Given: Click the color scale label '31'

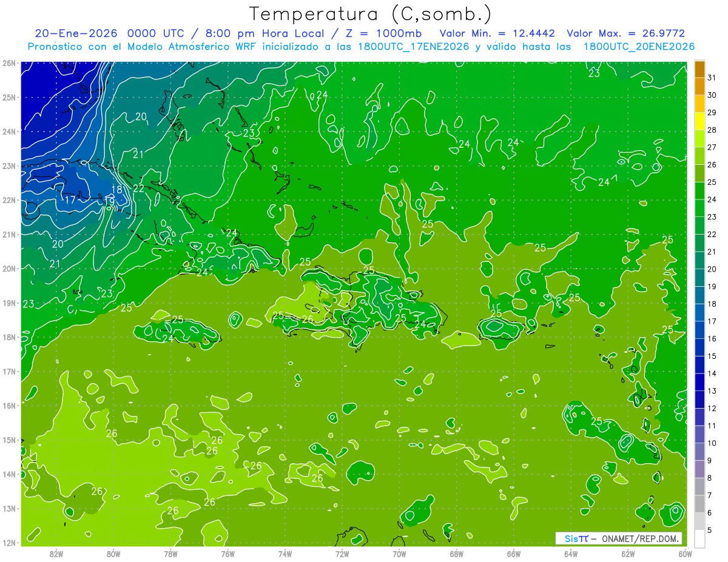Looking at the screenshot, I should [x=712, y=78].
